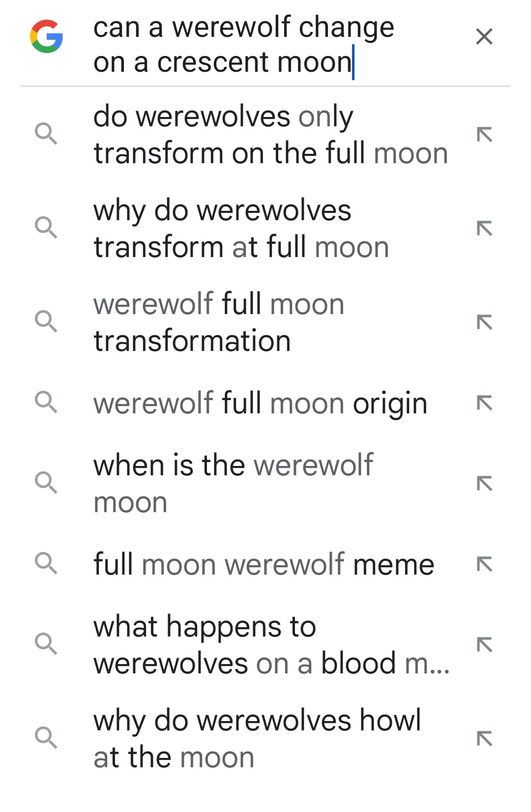The height and width of the screenshot is (812, 531).
Task: Insert 'when is the werewolf moon' arrow
Action: tap(484, 483)
